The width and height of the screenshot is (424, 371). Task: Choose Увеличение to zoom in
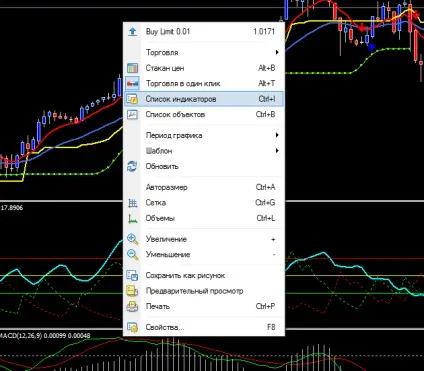point(204,239)
